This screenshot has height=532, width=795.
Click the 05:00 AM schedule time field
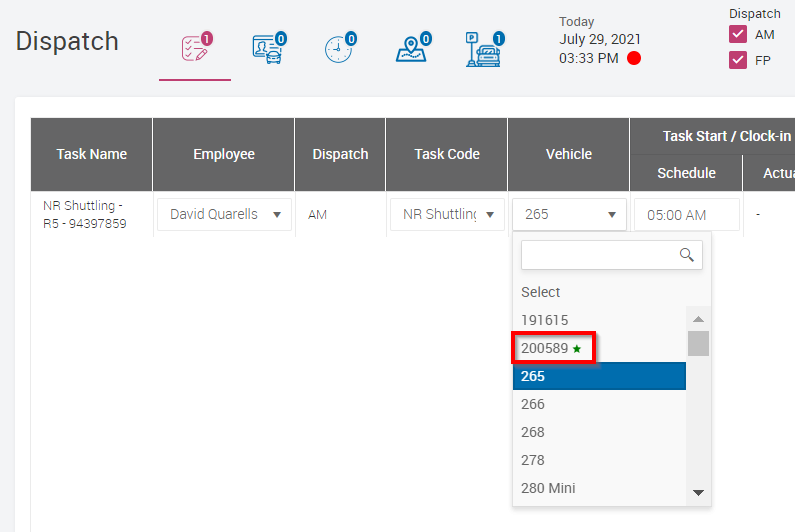(x=686, y=215)
